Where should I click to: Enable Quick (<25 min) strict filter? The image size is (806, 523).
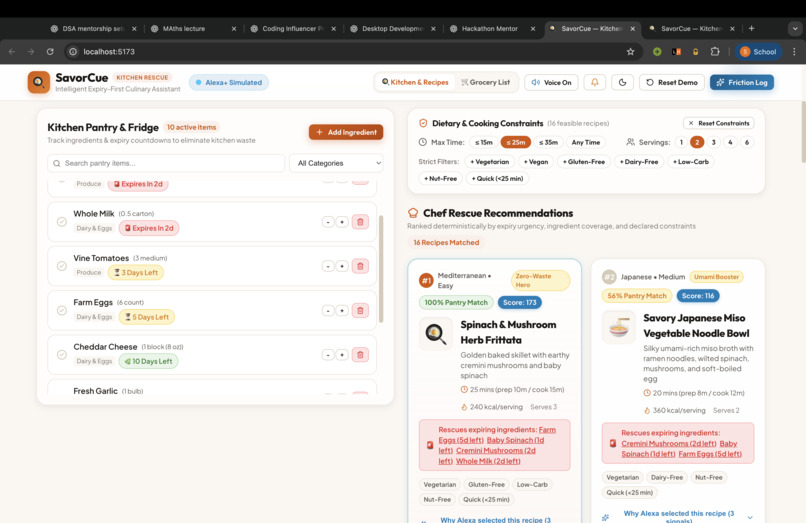pyautogui.click(x=498, y=178)
